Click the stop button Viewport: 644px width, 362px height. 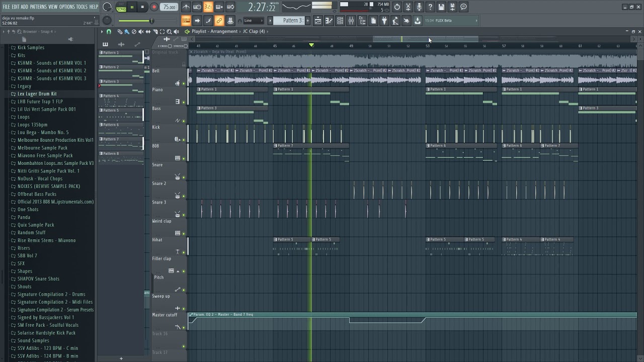point(142,7)
